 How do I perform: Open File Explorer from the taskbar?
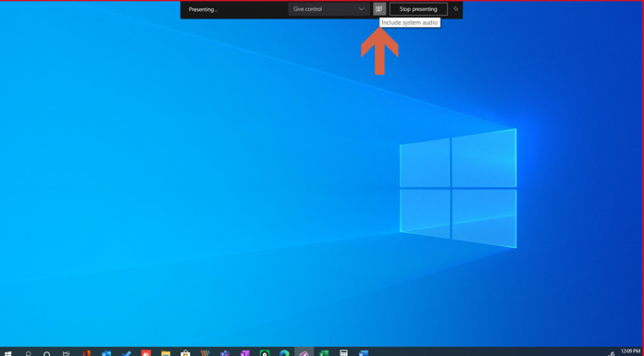(166, 353)
